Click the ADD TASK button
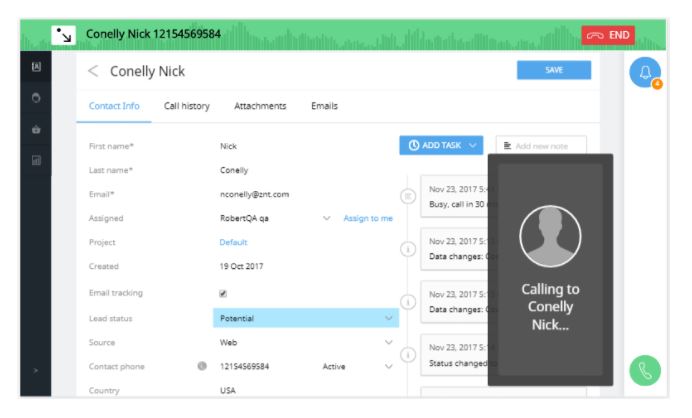Viewport: 692px width, 418px height. 441,145
